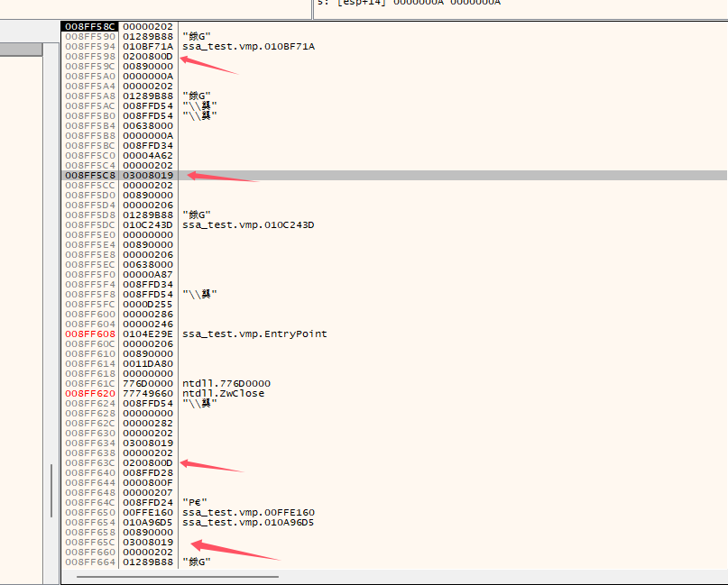728x585 pixels.
Task: Select stack address 008FF628
Action: coord(89,414)
